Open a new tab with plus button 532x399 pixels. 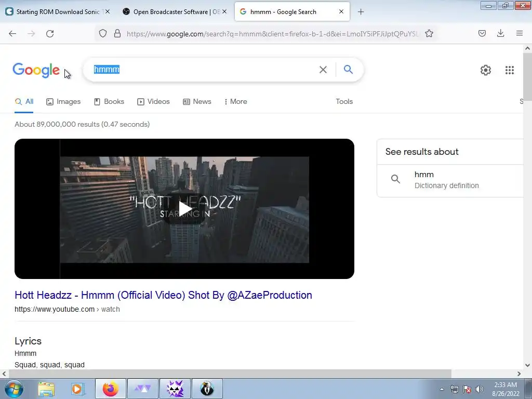click(361, 12)
